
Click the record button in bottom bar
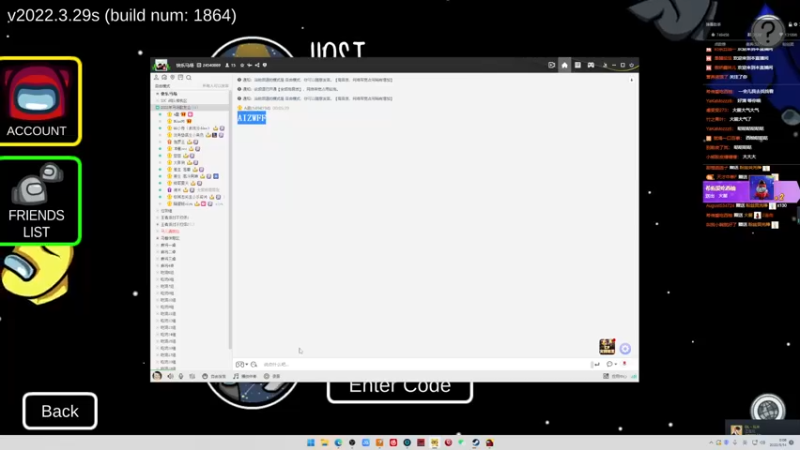pos(272,376)
